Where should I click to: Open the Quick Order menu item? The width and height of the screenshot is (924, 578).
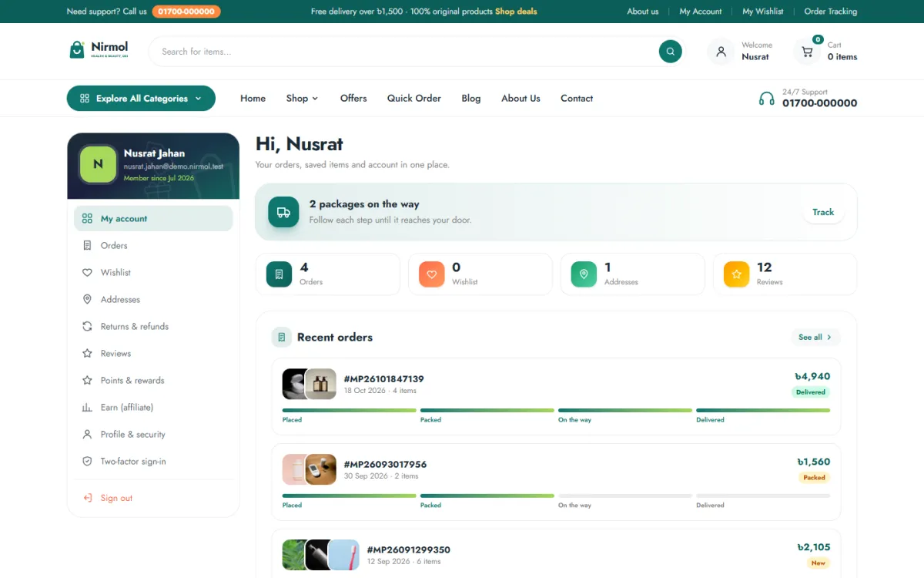pyautogui.click(x=414, y=98)
